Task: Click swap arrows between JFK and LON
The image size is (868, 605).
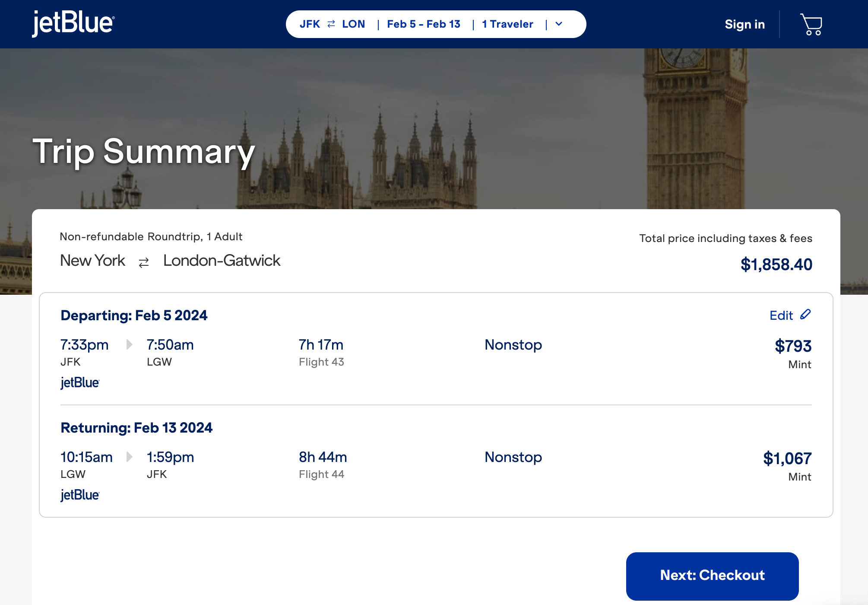Action: coord(331,24)
